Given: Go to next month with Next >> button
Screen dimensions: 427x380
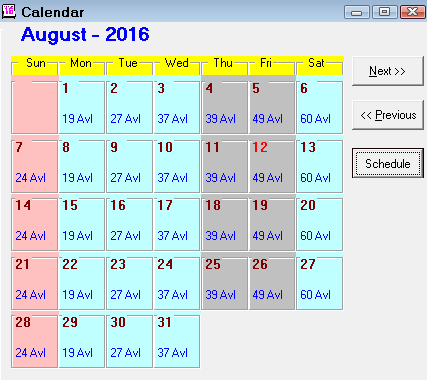Looking at the screenshot, I should point(388,71).
